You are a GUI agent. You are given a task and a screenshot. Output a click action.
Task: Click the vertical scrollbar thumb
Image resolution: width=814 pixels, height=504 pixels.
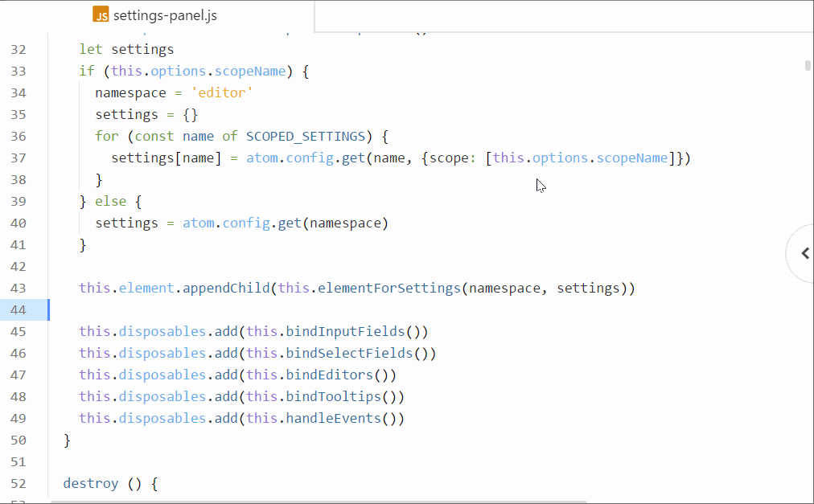(x=808, y=65)
